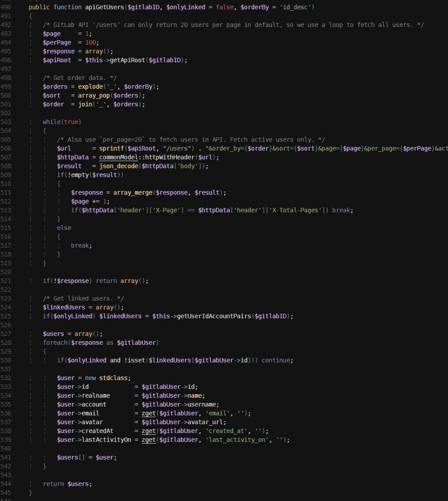The height and width of the screenshot is (501, 448).
Task: Click line number 545 in the gutter
Action: pyautogui.click(x=6, y=493)
